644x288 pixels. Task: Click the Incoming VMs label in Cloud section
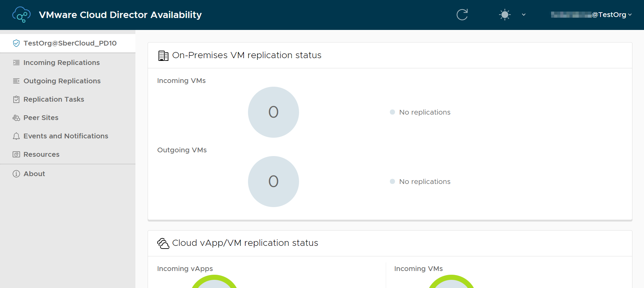418,269
